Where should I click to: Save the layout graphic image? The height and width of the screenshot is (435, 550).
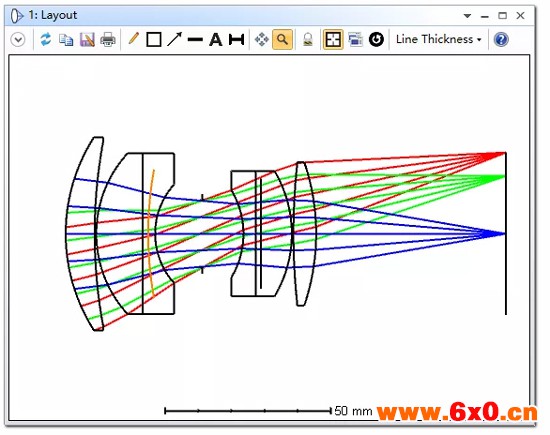[x=87, y=40]
